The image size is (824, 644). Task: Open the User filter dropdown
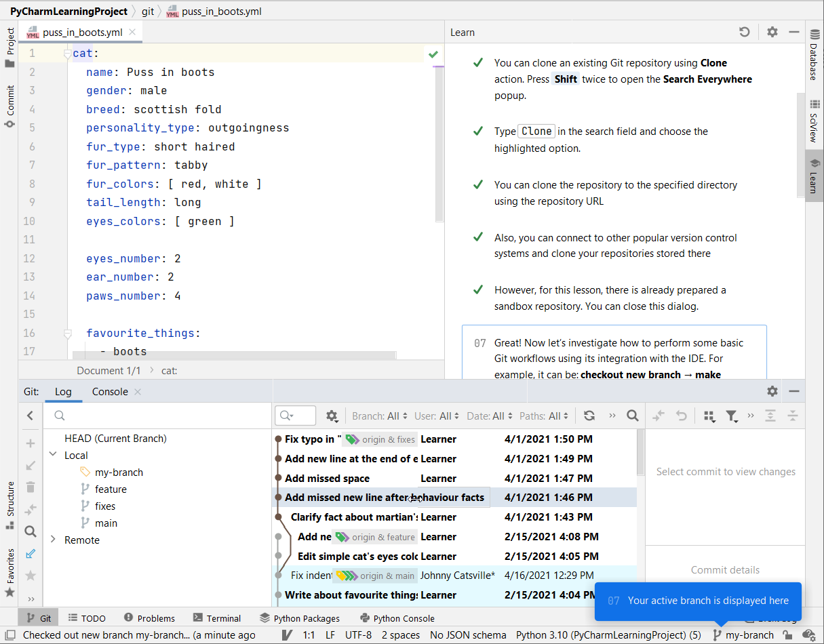pos(437,416)
